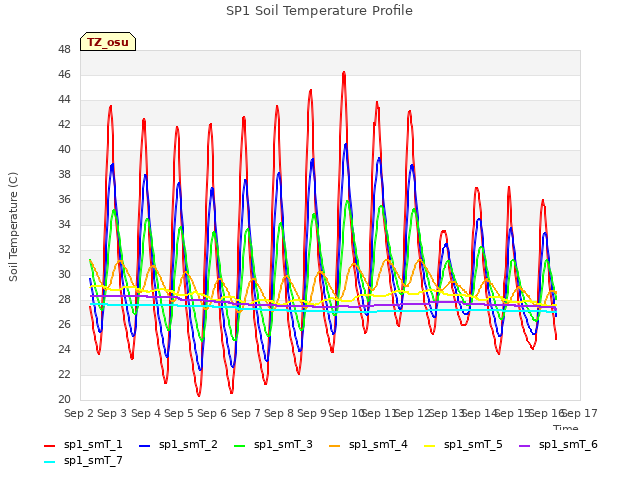Click the Sep 4 x-axis tick label
640x480 pixels.
146,413
